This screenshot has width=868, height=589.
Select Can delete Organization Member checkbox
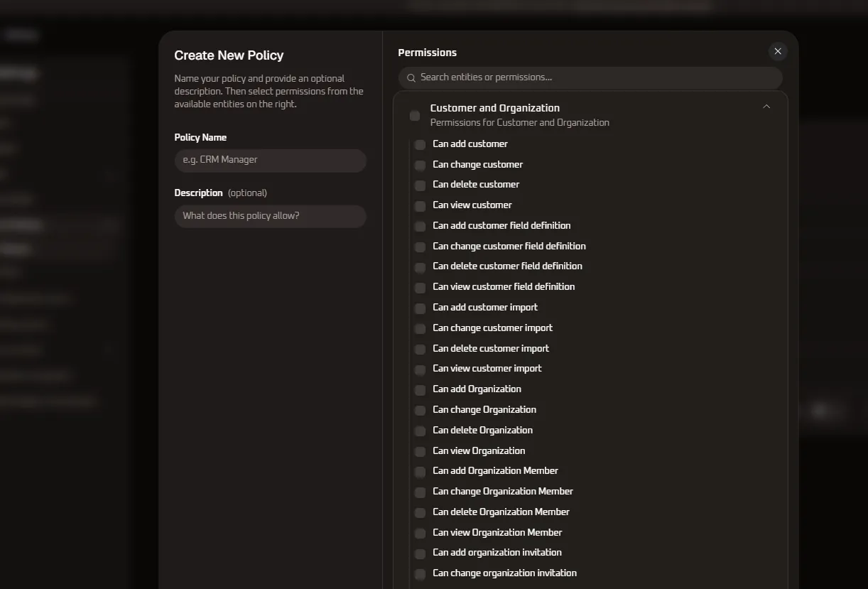click(x=420, y=512)
